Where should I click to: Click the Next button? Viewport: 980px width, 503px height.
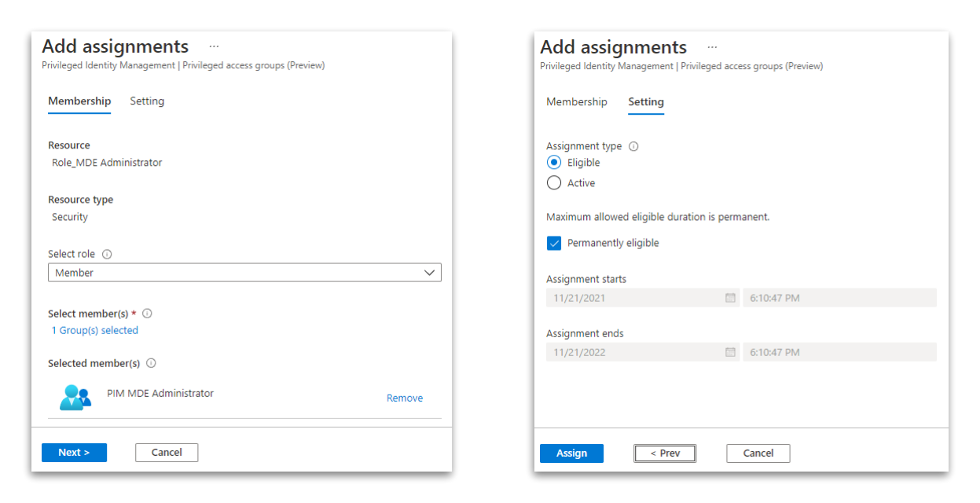[x=74, y=452]
